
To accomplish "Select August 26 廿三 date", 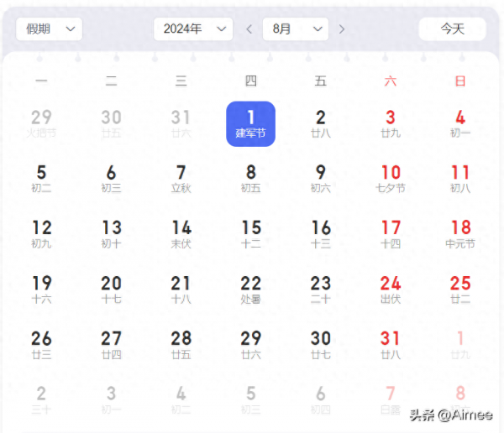I will (41, 344).
